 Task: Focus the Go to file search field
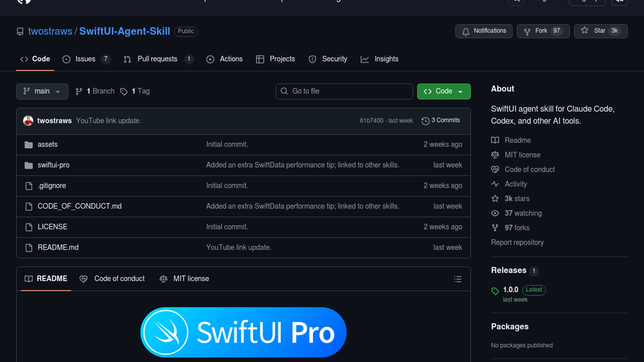coord(344,91)
